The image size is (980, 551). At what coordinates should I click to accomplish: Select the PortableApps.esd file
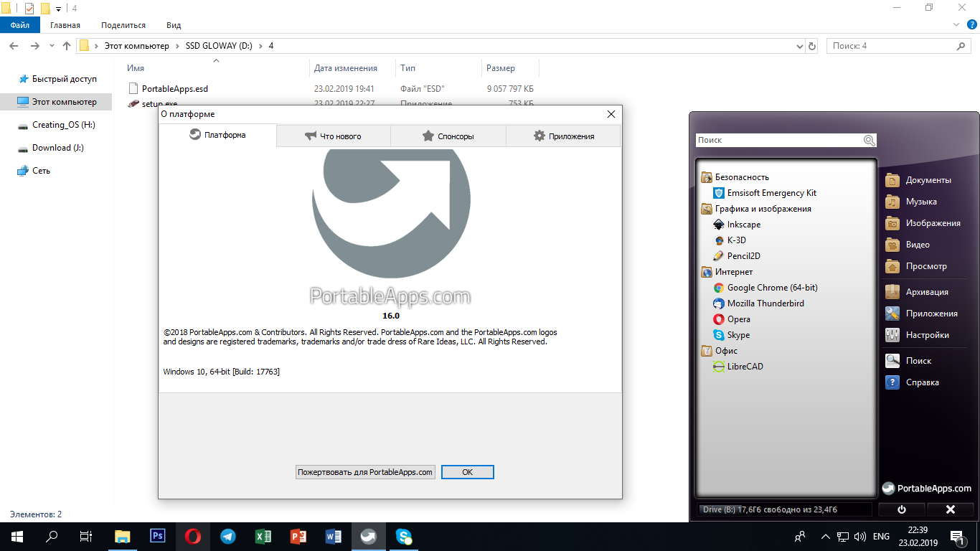pyautogui.click(x=175, y=89)
